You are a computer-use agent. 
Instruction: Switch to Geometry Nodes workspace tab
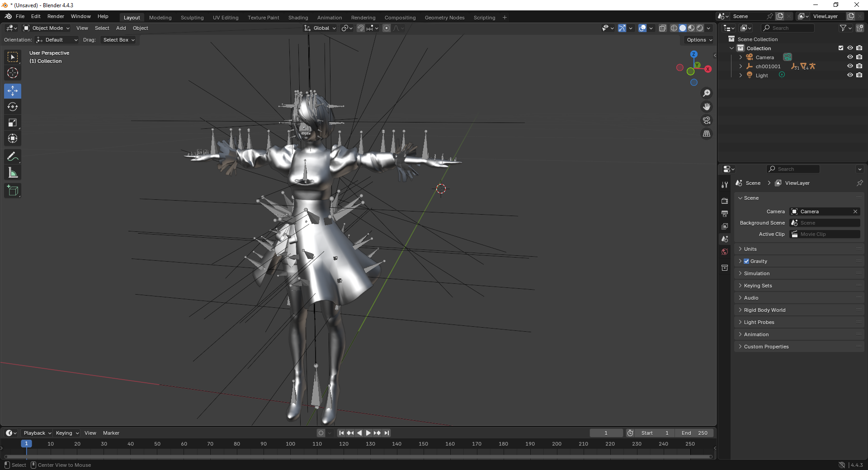point(444,18)
